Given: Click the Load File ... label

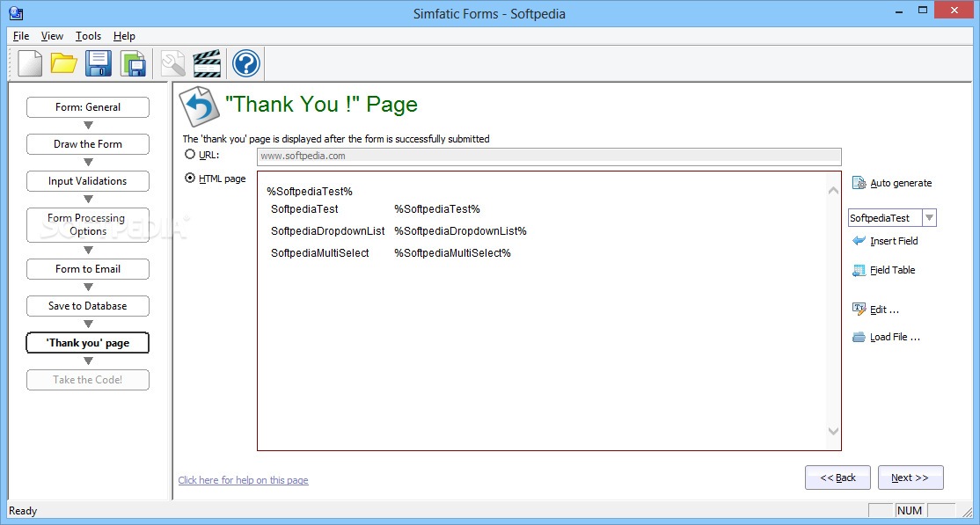Looking at the screenshot, I should pos(895,337).
